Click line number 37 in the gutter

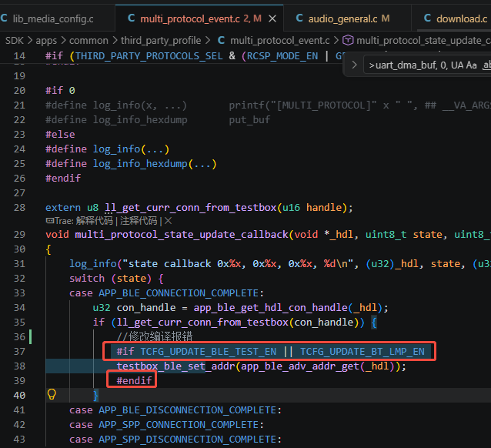click(19, 352)
